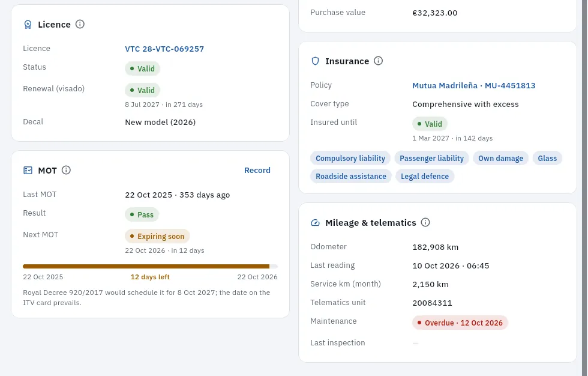Screen dimensions: 588x376
Task: Select the Roadside assistance tag
Action: [x=350, y=177]
